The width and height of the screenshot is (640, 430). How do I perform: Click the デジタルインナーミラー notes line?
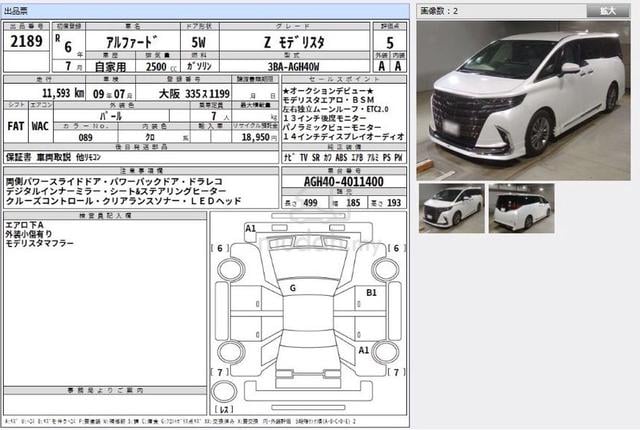(x=116, y=191)
